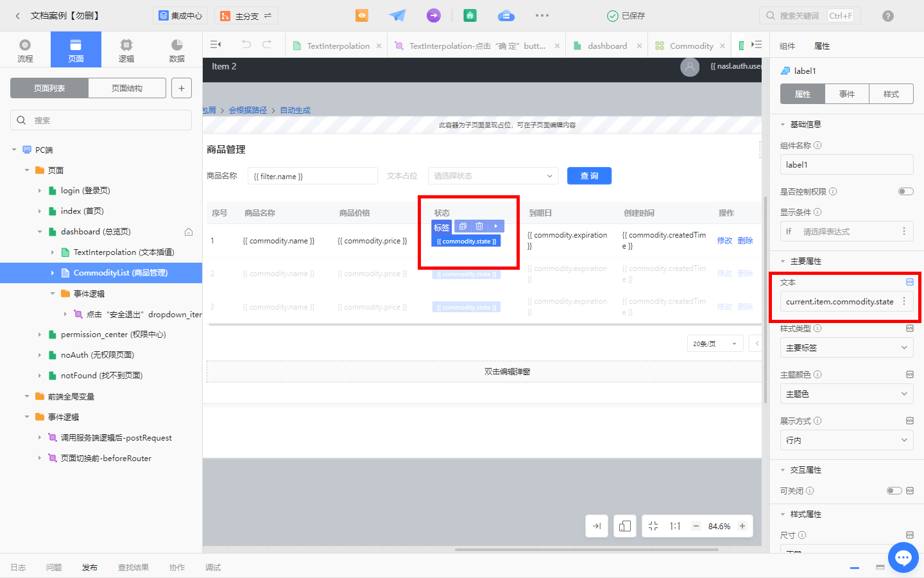924x578 pixels.
Task: Change 样式类型 from 主要标签 dropdown
Action: pos(846,347)
